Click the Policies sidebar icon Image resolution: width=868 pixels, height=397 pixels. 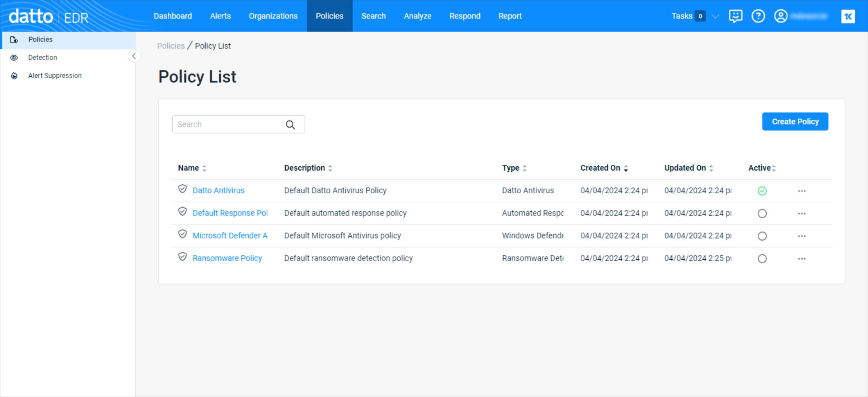coord(14,40)
